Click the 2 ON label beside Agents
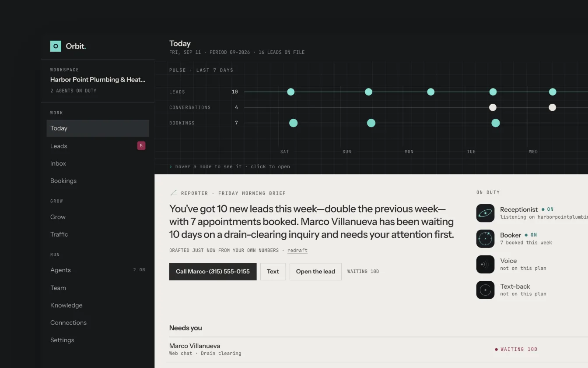 tap(139, 270)
